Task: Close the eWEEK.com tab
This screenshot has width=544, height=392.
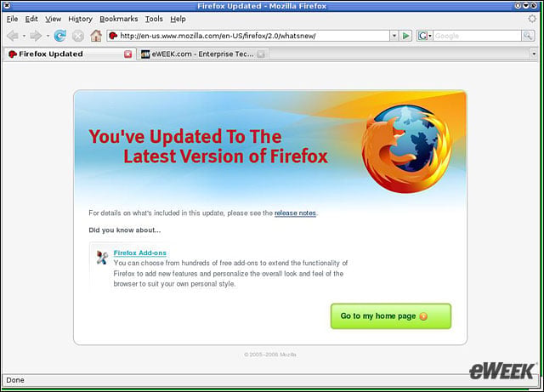Action: (261, 54)
